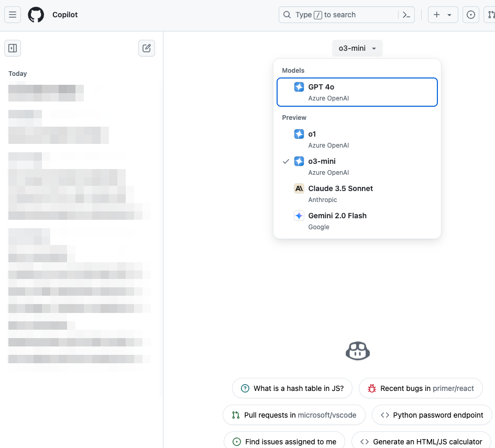Go to GitHub home via Octocat logo
This screenshot has width=495, height=448.
(x=36, y=15)
